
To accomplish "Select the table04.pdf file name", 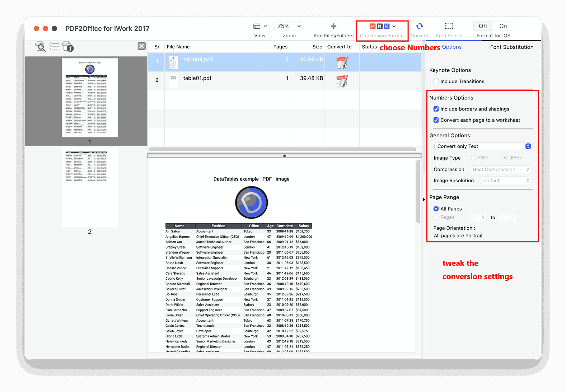I will click(198, 60).
